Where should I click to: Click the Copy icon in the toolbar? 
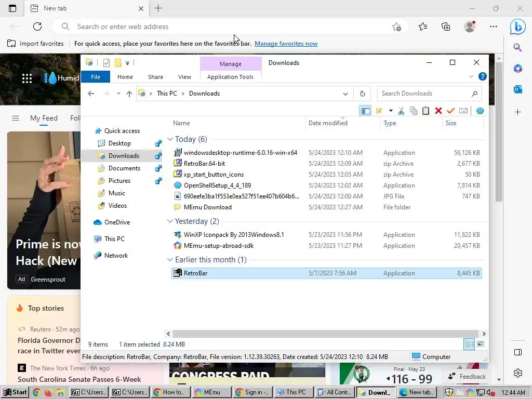point(414,111)
